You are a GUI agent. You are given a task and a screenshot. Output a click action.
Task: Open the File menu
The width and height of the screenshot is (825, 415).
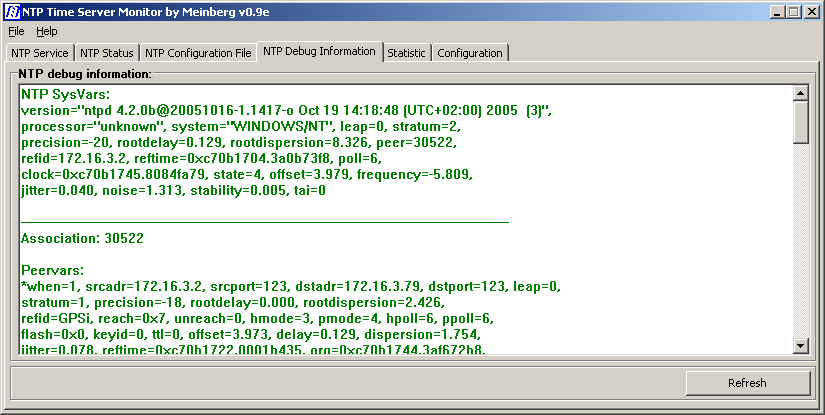click(x=16, y=32)
